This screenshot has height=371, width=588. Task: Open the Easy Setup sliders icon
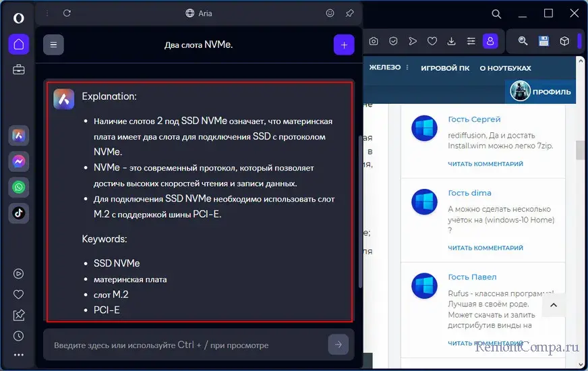[471, 41]
